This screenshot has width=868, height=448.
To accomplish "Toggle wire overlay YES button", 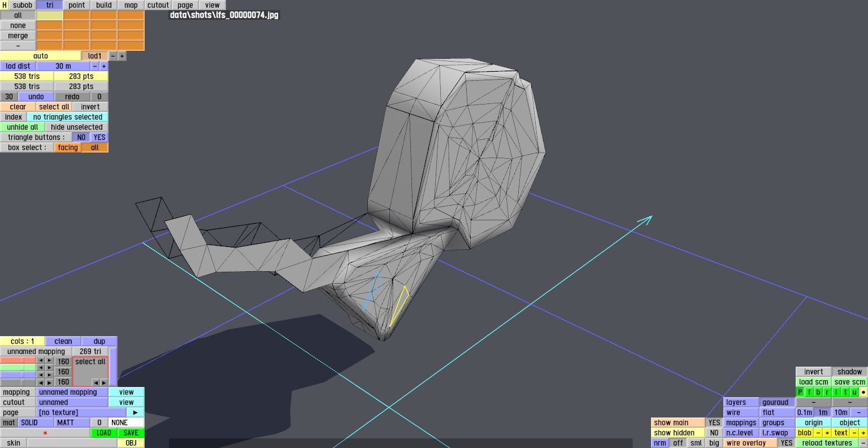I will point(787,443).
